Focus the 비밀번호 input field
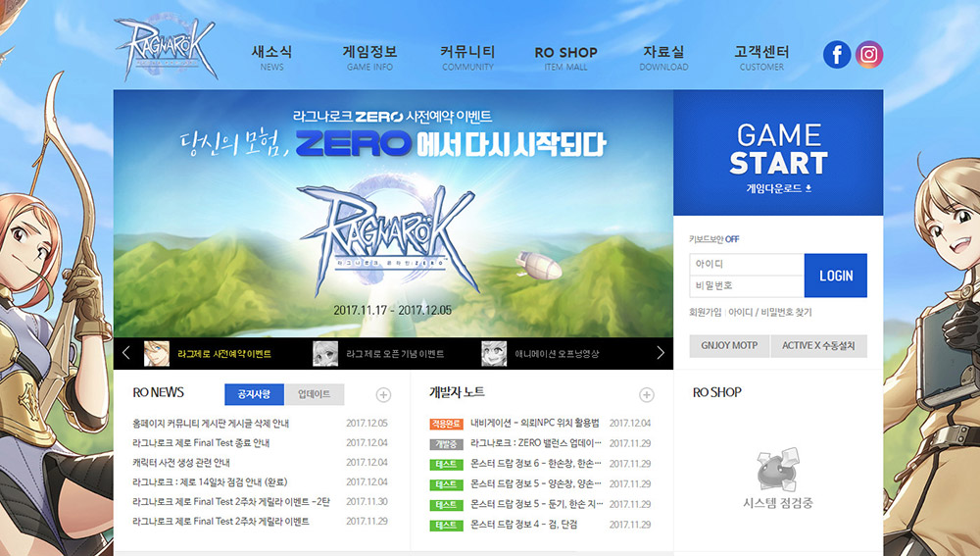The height and width of the screenshot is (556, 980). pyautogui.click(x=747, y=285)
